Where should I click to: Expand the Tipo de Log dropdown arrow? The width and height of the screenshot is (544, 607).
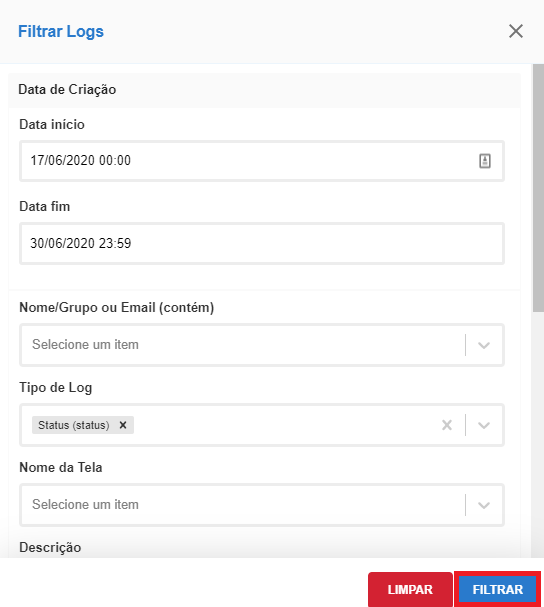(484, 425)
